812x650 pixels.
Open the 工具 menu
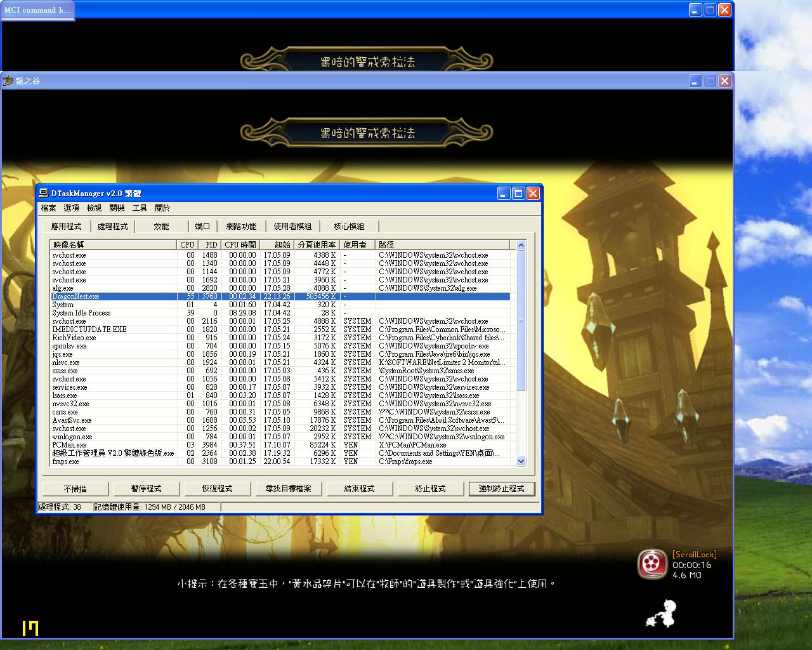point(140,208)
